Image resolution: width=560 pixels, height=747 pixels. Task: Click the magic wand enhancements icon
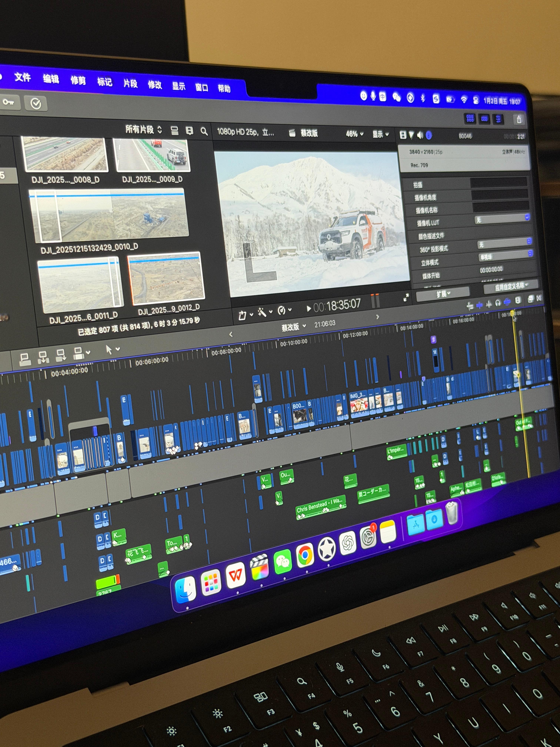pos(262,312)
